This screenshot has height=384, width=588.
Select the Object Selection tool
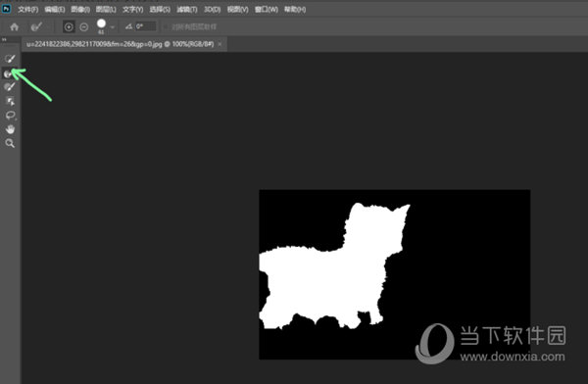pos(10,101)
